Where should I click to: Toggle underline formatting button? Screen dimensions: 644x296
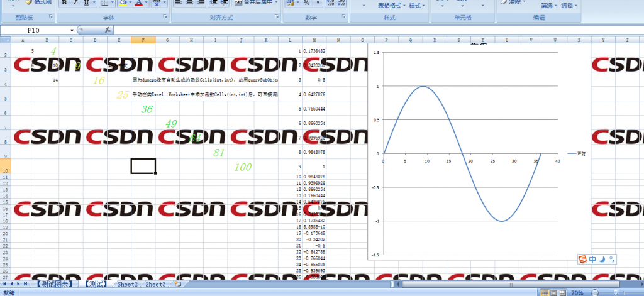tap(86, 3)
